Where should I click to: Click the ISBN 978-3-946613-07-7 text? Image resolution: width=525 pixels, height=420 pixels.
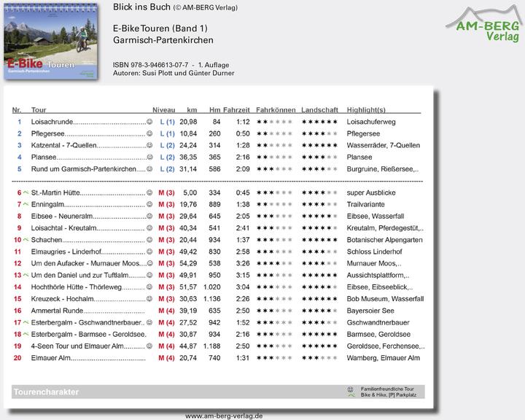(x=150, y=65)
